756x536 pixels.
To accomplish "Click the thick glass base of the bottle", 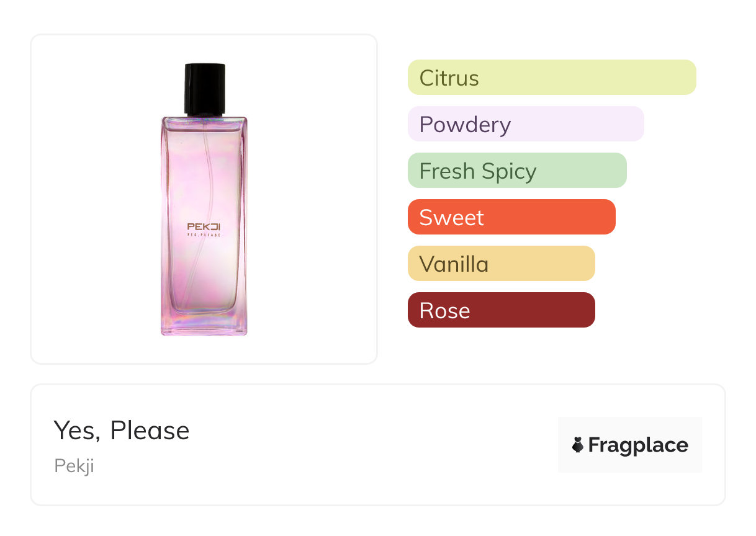I will pyautogui.click(x=204, y=324).
